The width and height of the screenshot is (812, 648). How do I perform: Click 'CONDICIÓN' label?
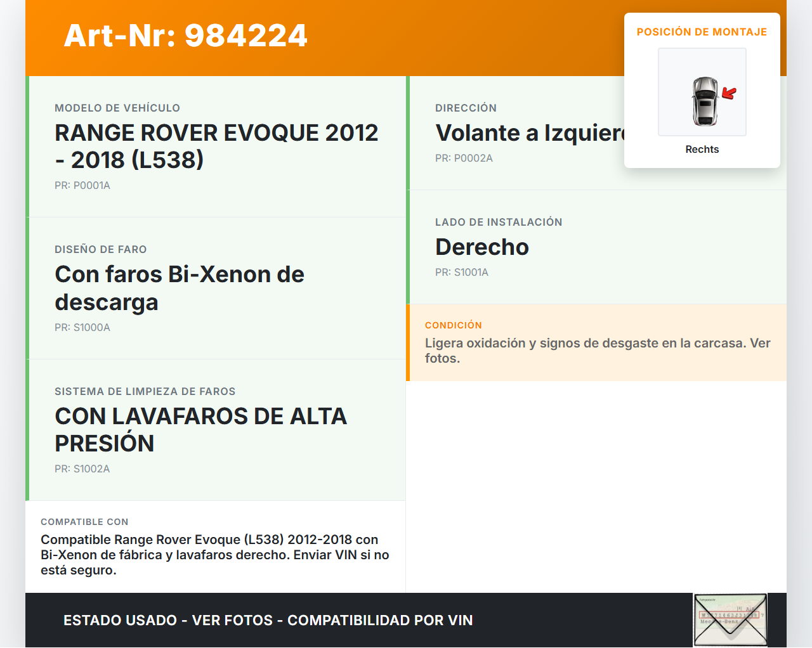pos(454,325)
